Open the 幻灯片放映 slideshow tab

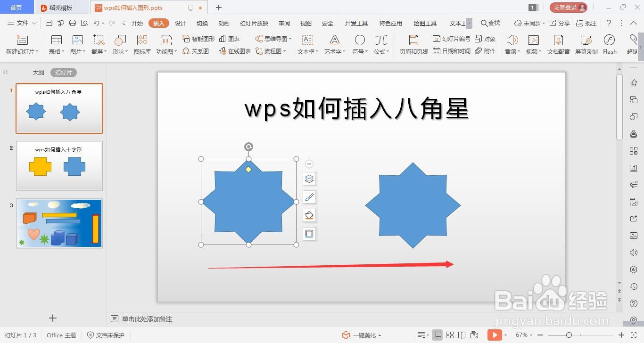coord(254,23)
